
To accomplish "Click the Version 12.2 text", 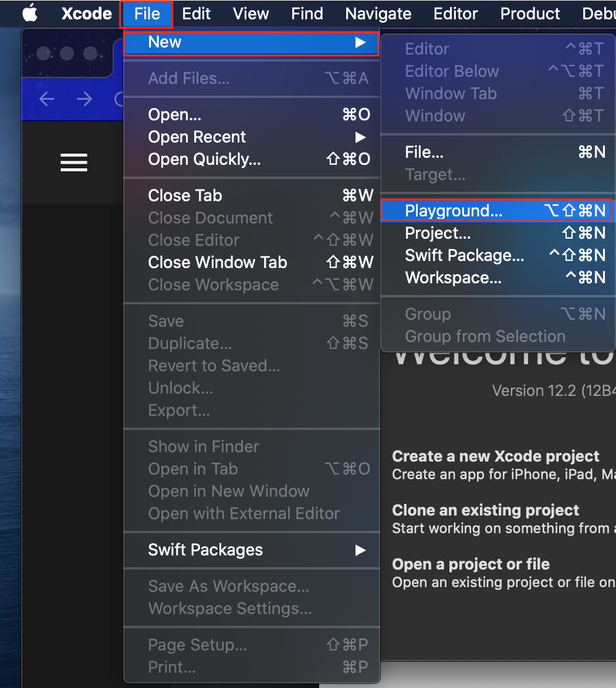I will (x=554, y=391).
